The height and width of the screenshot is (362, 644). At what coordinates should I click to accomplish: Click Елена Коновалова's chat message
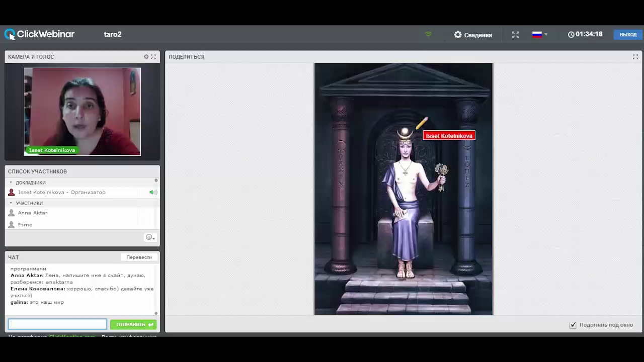pos(82,292)
